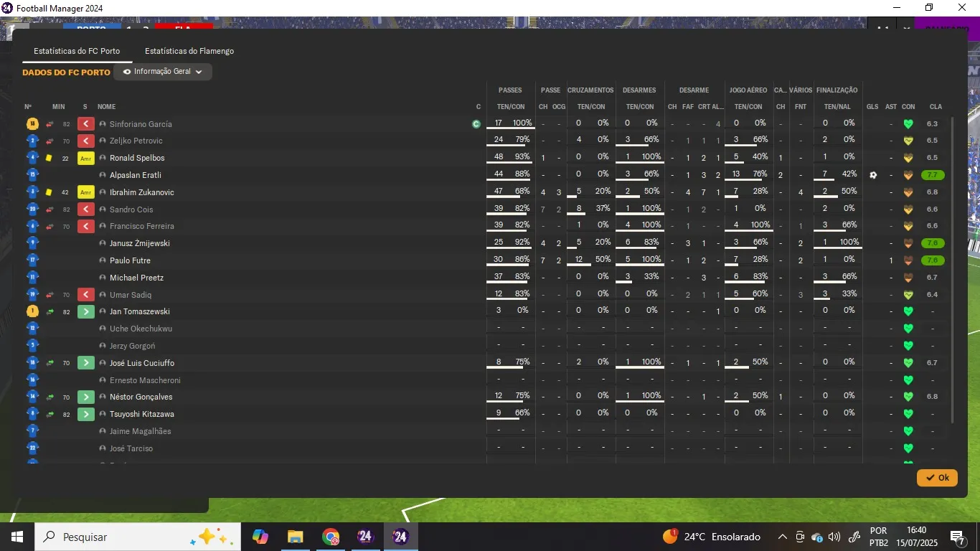Click Janusz Żmijewski's 100% shooting bar
Screen dimensions: 980x551
(837, 247)
